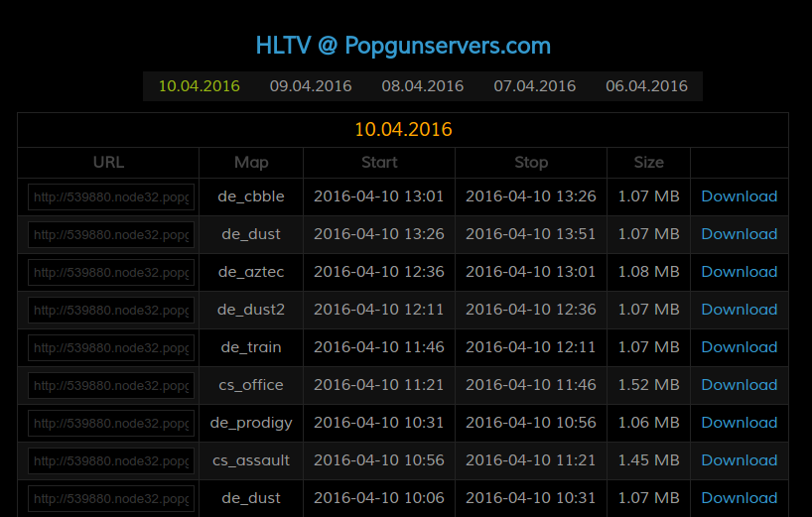Select the de_dust2 map cell
The height and width of the screenshot is (517, 812).
click(251, 310)
